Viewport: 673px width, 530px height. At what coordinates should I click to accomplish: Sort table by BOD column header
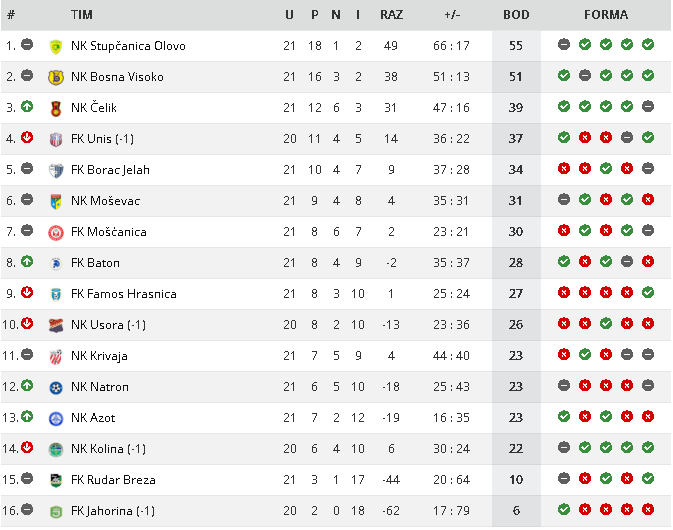click(x=516, y=15)
